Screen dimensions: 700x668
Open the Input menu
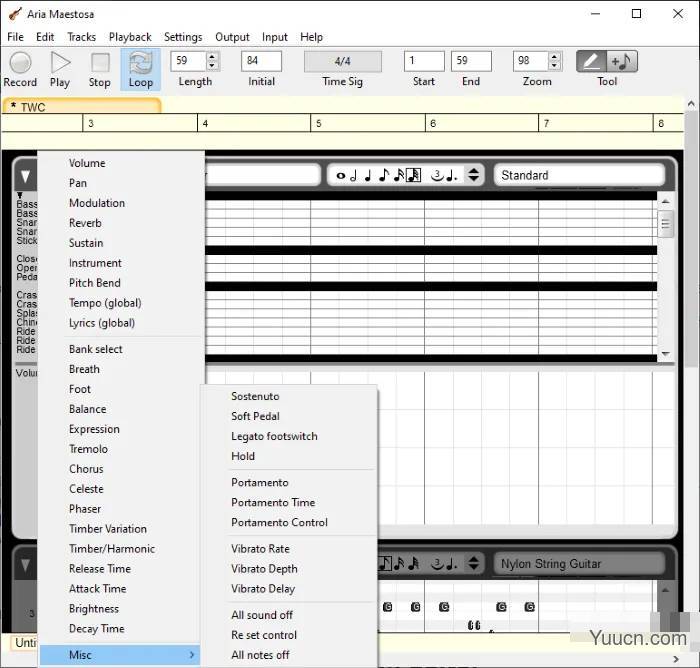[x=275, y=37]
